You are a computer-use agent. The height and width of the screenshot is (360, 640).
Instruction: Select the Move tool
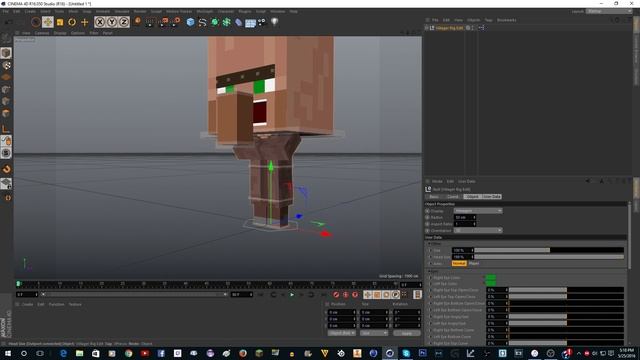click(x=48, y=22)
